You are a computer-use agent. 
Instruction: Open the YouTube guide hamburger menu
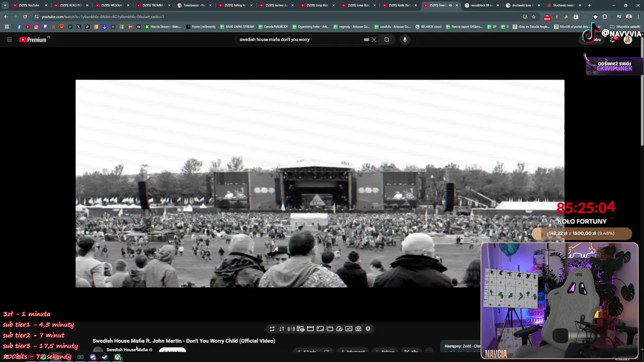(9, 40)
